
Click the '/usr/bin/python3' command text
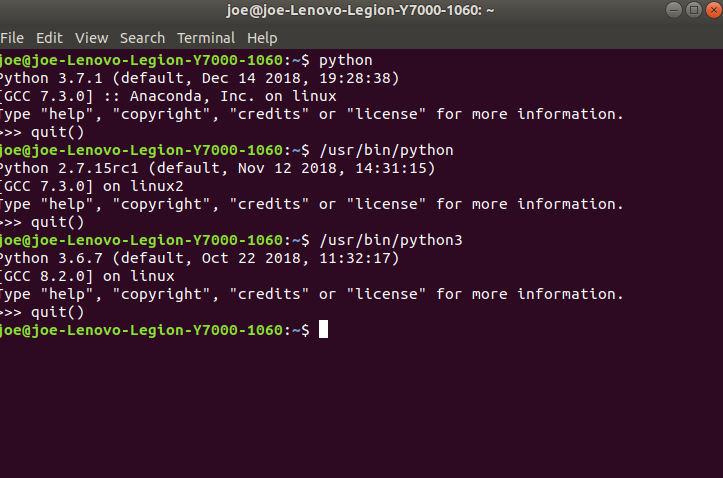(x=391, y=240)
